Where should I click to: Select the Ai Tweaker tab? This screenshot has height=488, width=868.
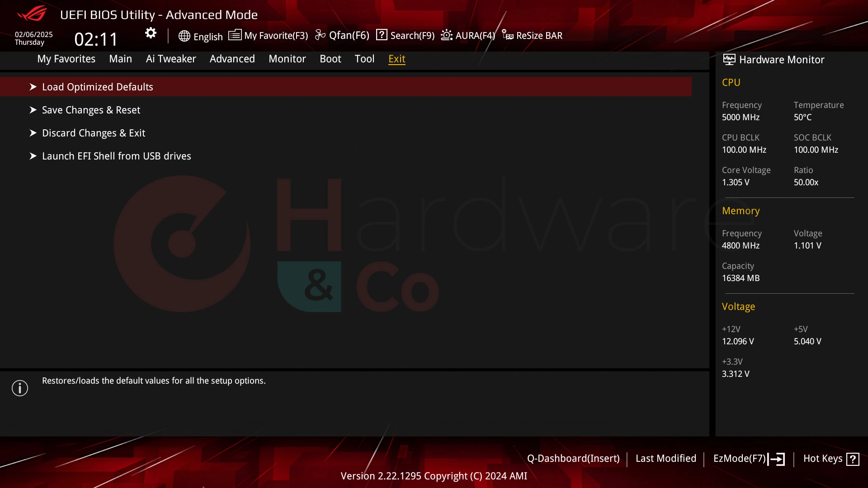(171, 58)
